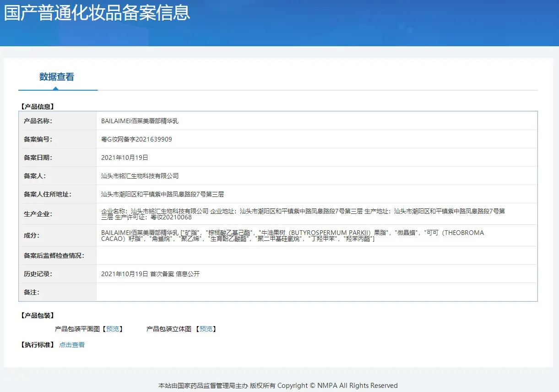Click the 生产企业 details text
Screen dimensions: 559x392
pyautogui.click(x=303, y=214)
